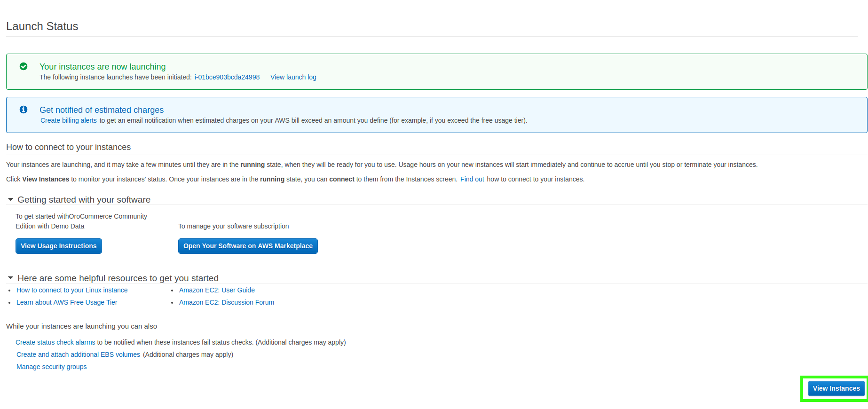This screenshot has height=409, width=868.
Task: Open instance ID i-01bce903bcda24998 link
Action: (227, 77)
